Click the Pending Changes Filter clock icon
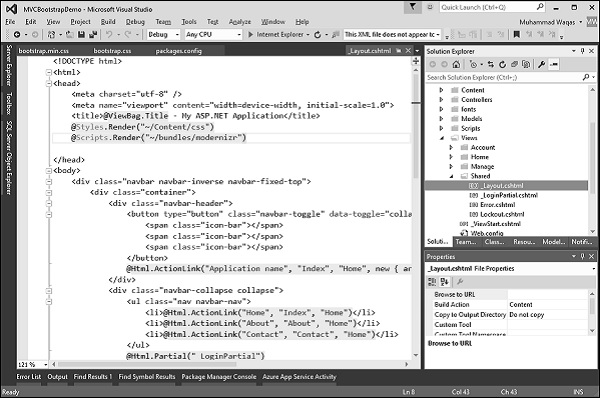The image size is (600, 398). [473, 64]
